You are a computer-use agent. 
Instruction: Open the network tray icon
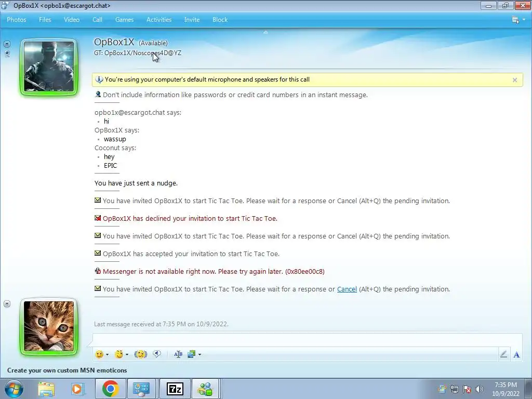(x=455, y=389)
